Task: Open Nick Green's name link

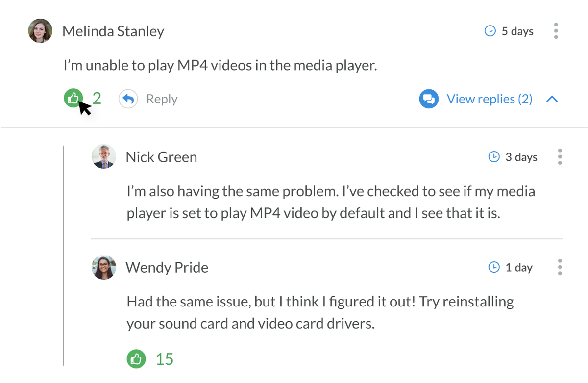Action: [161, 157]
